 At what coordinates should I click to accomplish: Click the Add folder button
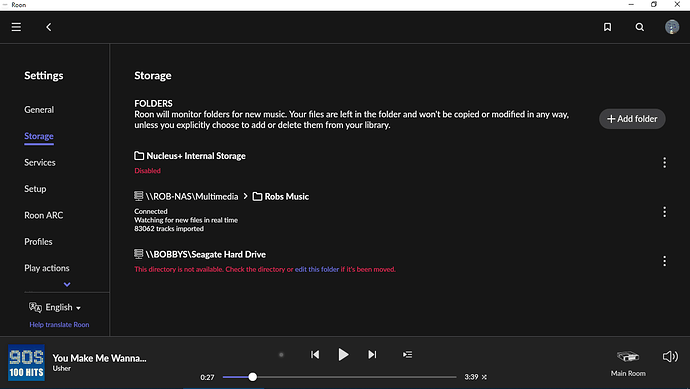click(632, 119)
